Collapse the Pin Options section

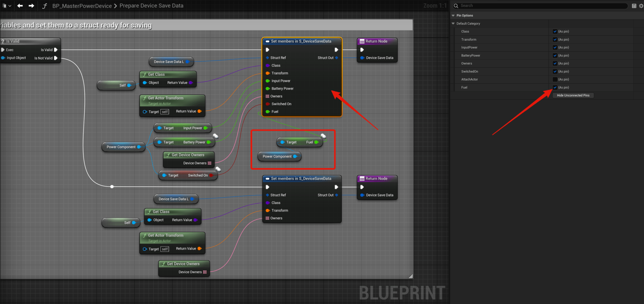453,15
